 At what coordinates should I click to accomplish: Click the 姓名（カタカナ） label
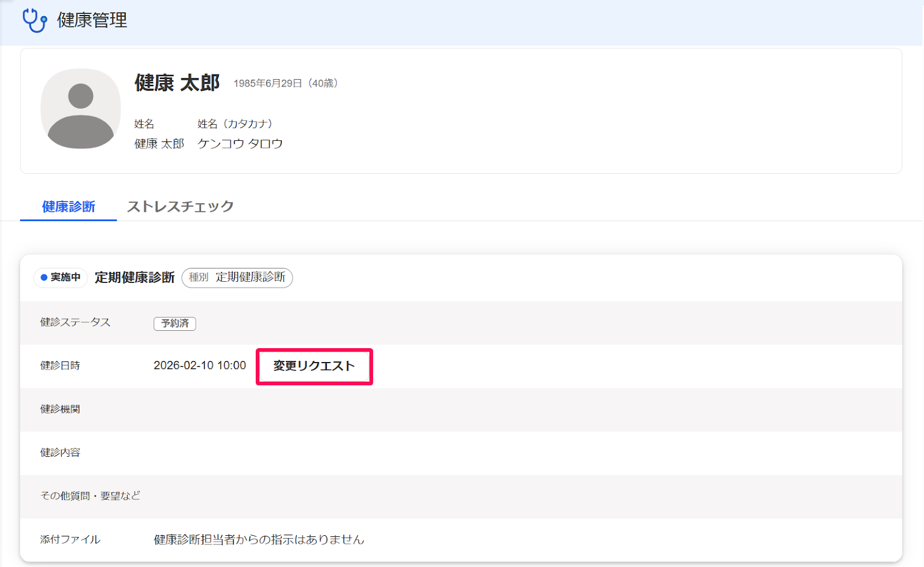[235, 124]
